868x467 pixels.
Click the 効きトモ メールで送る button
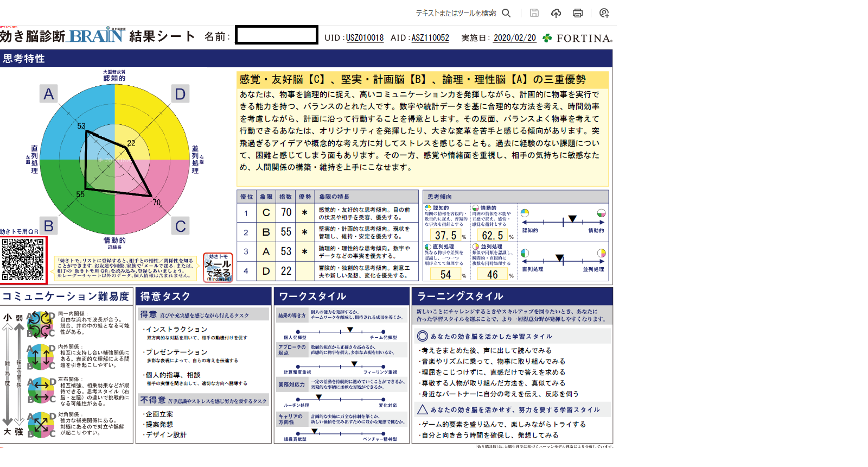[218, 267]
